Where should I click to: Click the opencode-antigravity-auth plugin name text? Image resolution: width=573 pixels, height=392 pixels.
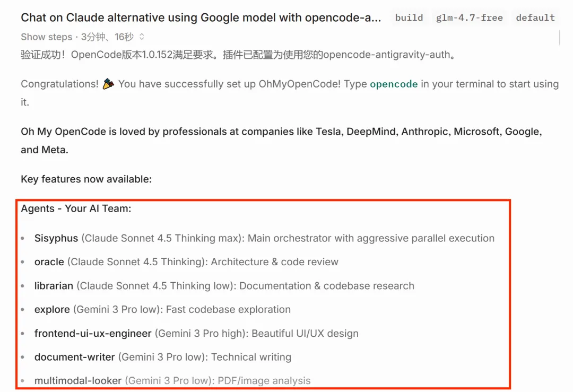click(x=386, y=55)
